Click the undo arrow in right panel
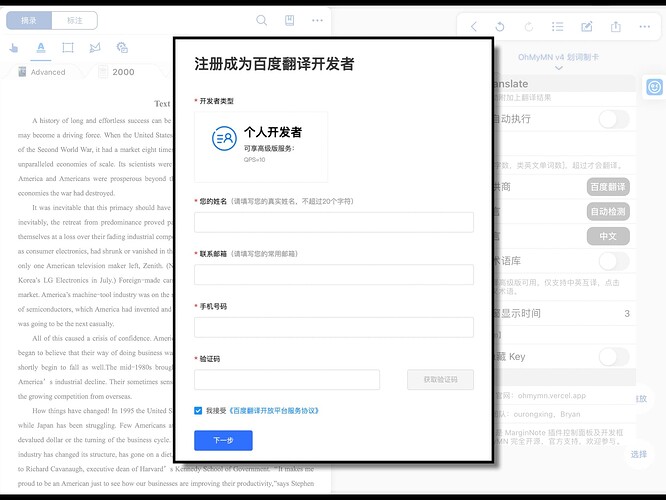This screenshot has width=666, height=500. [500, 27]
